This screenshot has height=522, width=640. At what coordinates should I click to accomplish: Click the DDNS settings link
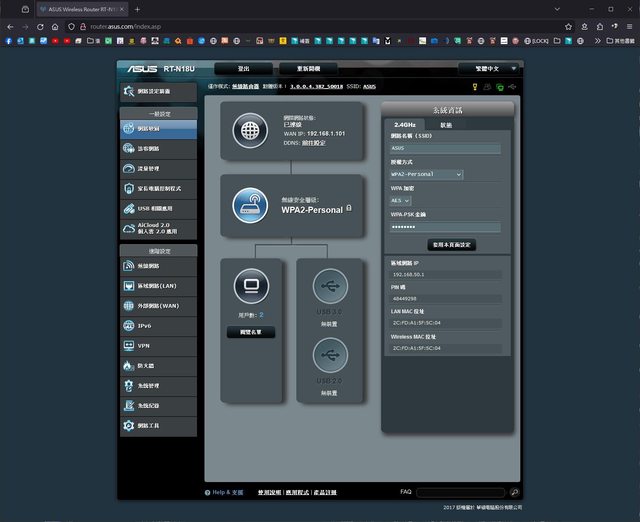(313, 143)
